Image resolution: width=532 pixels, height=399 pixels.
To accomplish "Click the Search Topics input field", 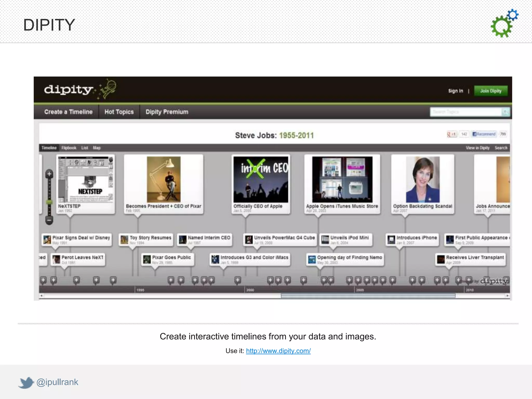I will click(x=466, y=112).
